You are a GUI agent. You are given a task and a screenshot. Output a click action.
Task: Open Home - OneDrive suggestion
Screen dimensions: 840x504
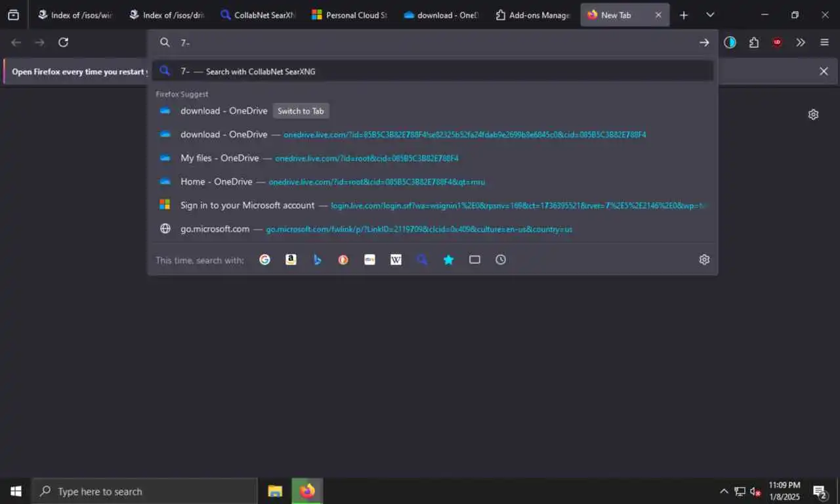pyautogui.click(x=432, y=182)
